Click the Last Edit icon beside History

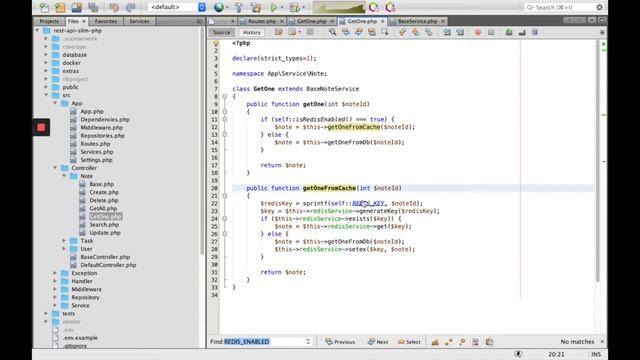click(278, 32)
